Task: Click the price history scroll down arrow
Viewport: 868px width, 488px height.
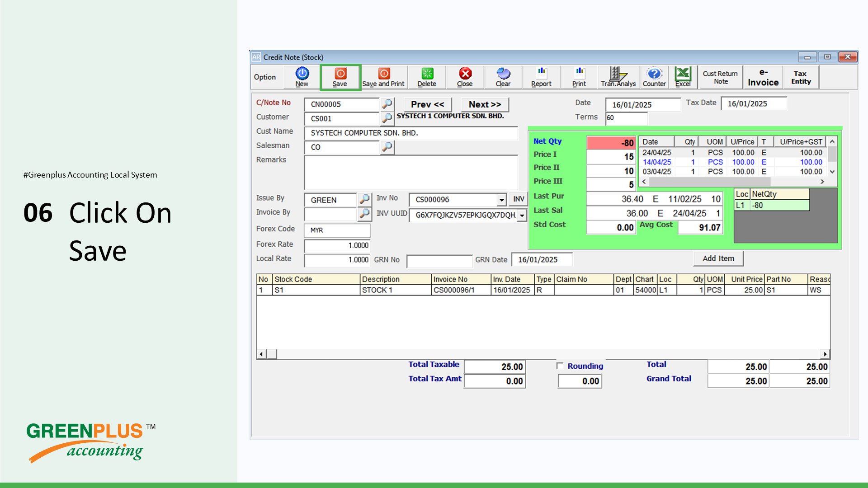Action: (832, 172)
